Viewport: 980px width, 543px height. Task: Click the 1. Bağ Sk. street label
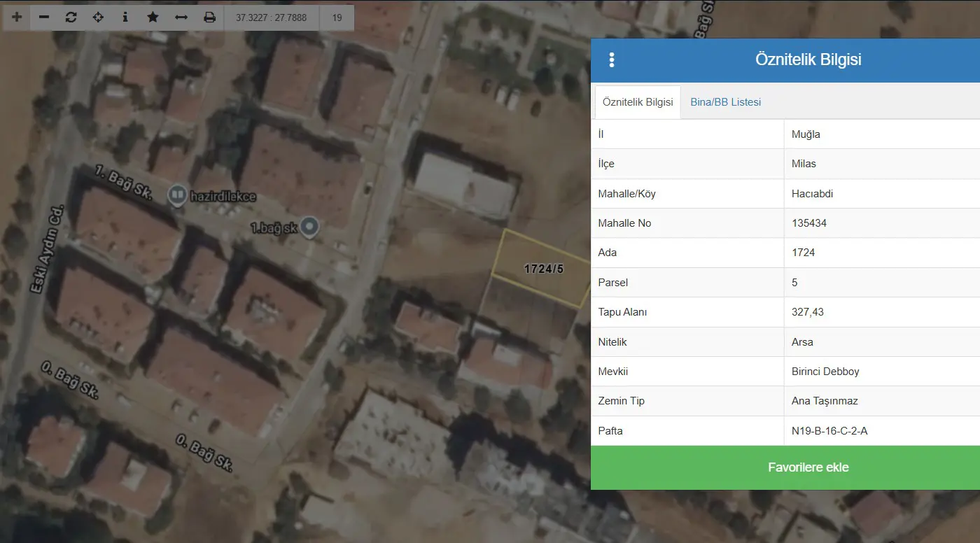[x=124, y=184]
